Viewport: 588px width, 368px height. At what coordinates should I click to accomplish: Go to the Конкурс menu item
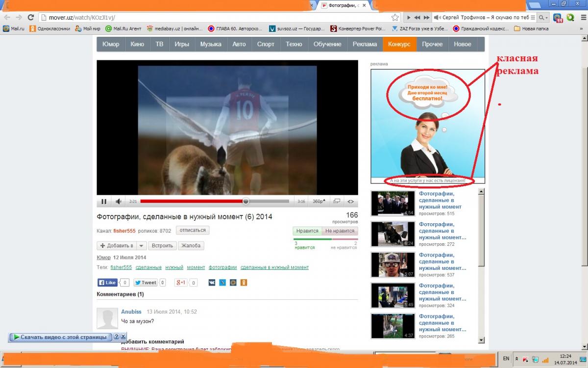point(399,44)
